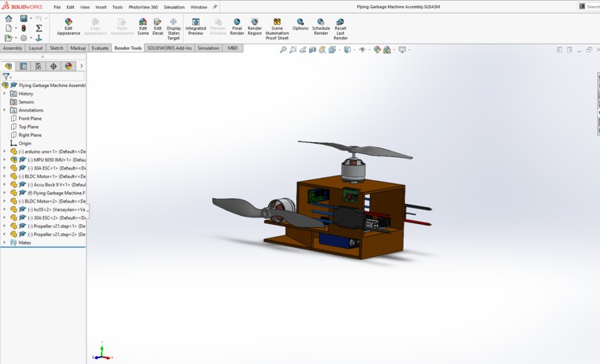Viewport: 600px width, 364px height.
Task: Click the Save icon
Action: point(23,19)
